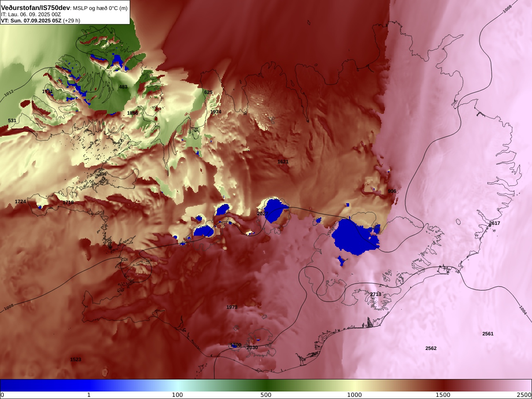The image size is (532, 399).
Task: Click the 1012 isobar label
Action: click(x=9, y=93)
